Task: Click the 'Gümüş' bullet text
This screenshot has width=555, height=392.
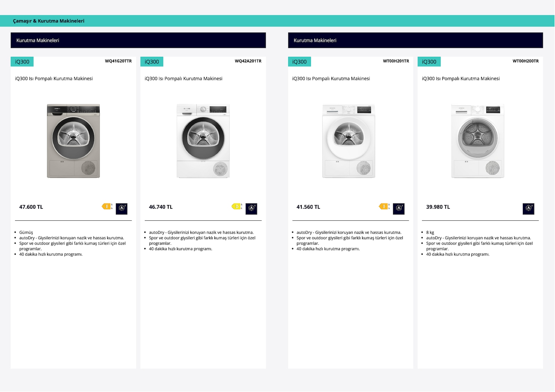Action: 26,233
